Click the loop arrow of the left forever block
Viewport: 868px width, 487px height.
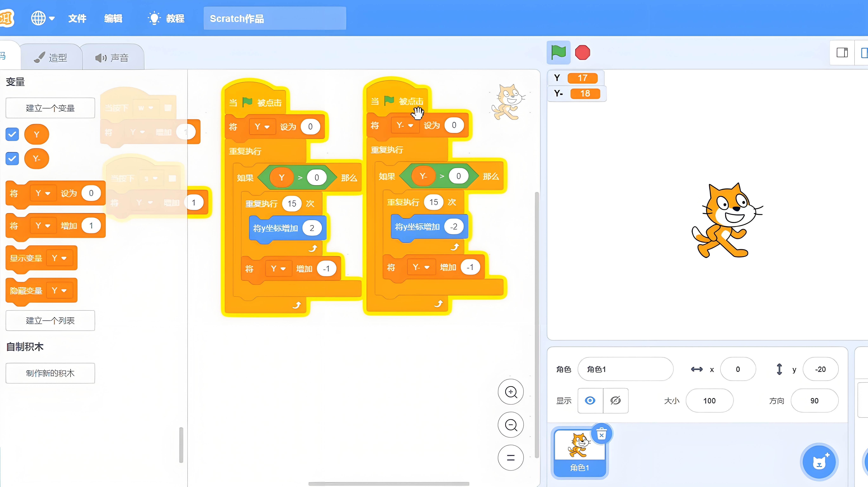[x=296, y=305]
